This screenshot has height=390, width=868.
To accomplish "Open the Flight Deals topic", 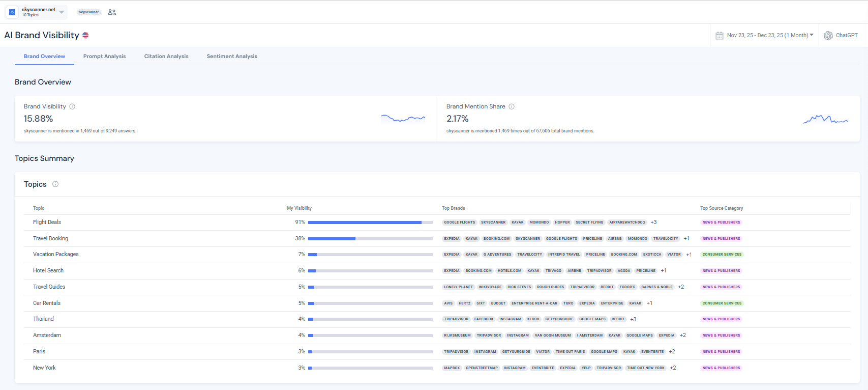I will 47,222.
